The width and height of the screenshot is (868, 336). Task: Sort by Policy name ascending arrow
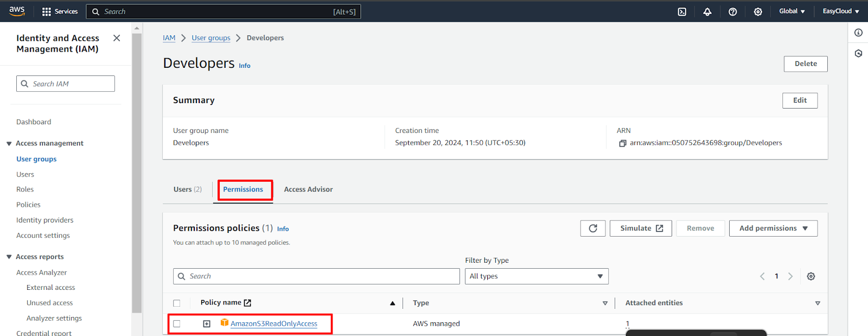pos(392,303)
